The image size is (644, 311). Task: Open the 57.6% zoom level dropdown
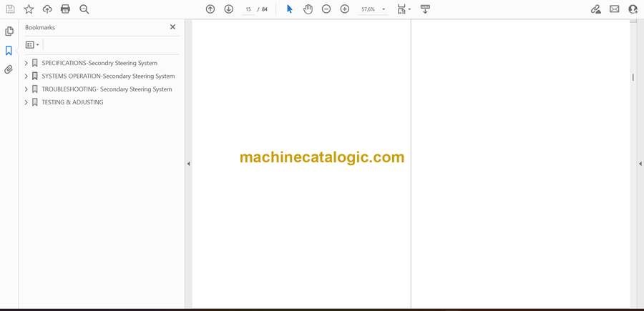tap(384, 9)
